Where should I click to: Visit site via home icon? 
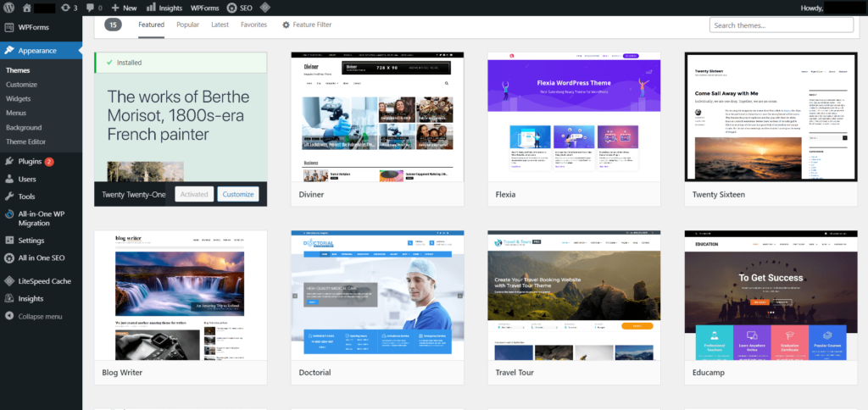click(x=26, y=8)
